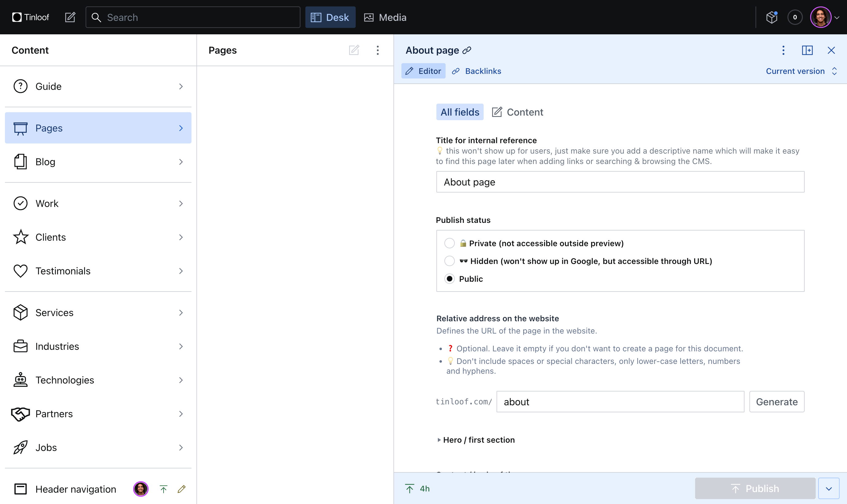
Task: Open split pane view icon
Action: pyautogui.click(x=807, y=50)
